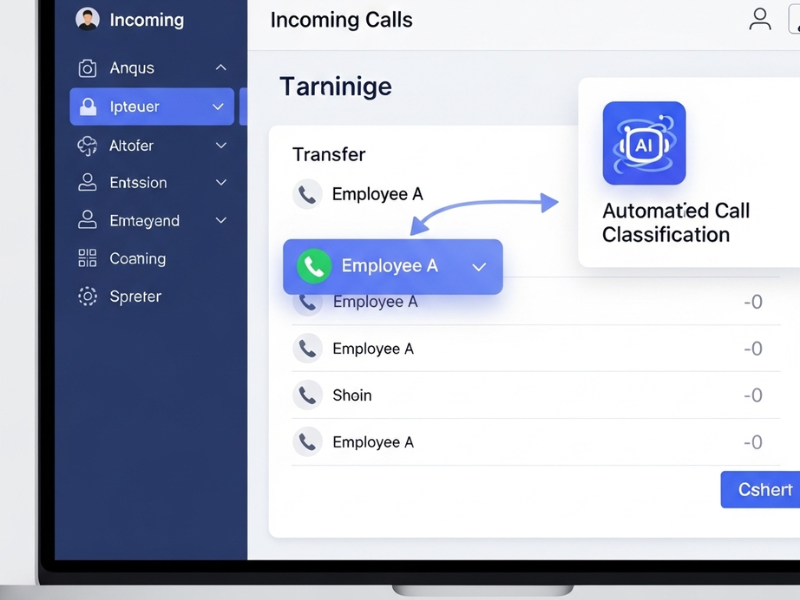Click the Incoming Calls page title
This screenshot has width=800, height=600.
tap(341, 20)
